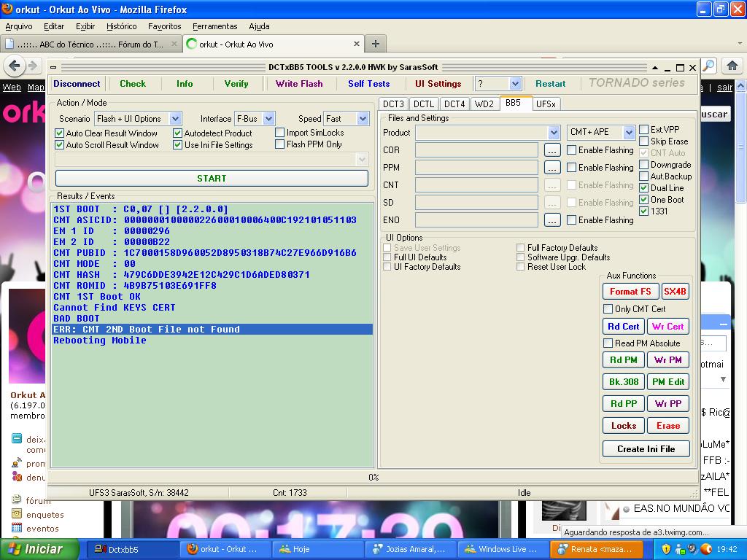Image resolution: width=747 pixels, height=560 pixels.
Task: Click the Locks button
Action: pyautogui.click(x=623, y=426)
